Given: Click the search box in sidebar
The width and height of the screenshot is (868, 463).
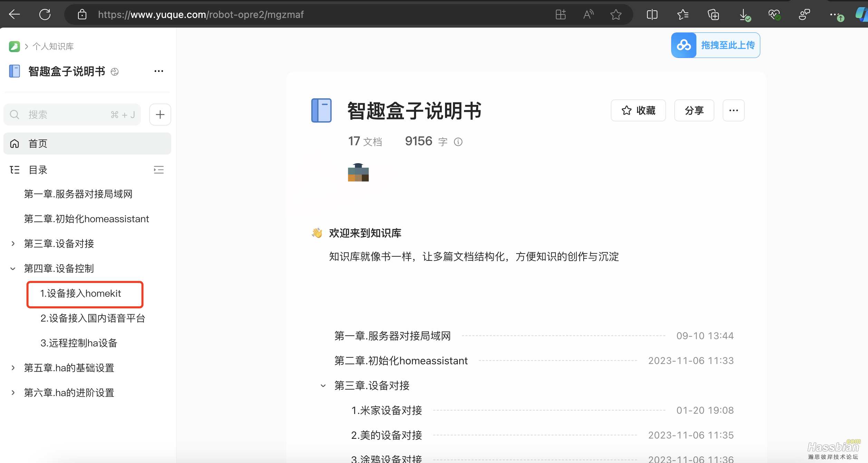Looking at the screenshot, I should pyautogui.click(x=72, y=115).
